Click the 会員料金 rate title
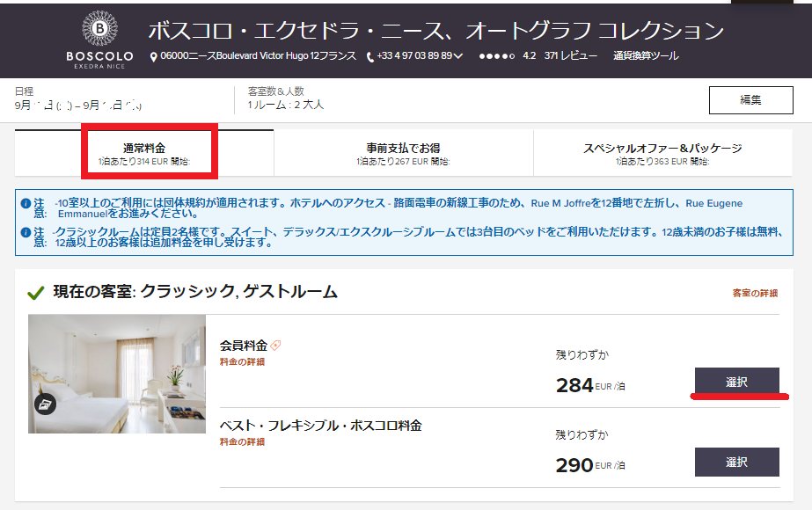The image size is (812, 510). point(244,346)
